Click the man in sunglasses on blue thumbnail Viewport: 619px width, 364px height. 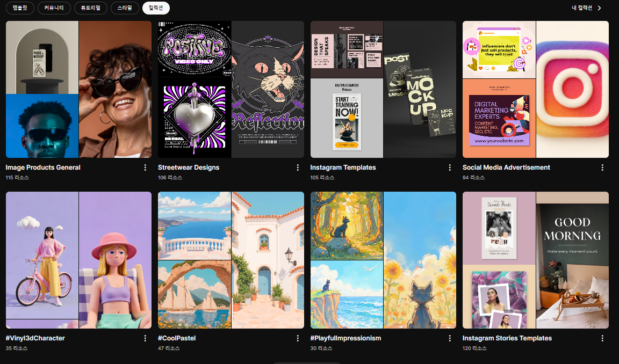pyautogui.click(x=42, y=126)
